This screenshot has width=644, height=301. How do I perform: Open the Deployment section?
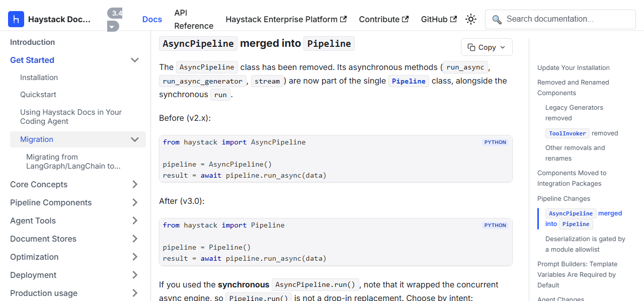[x=33, y=275]
